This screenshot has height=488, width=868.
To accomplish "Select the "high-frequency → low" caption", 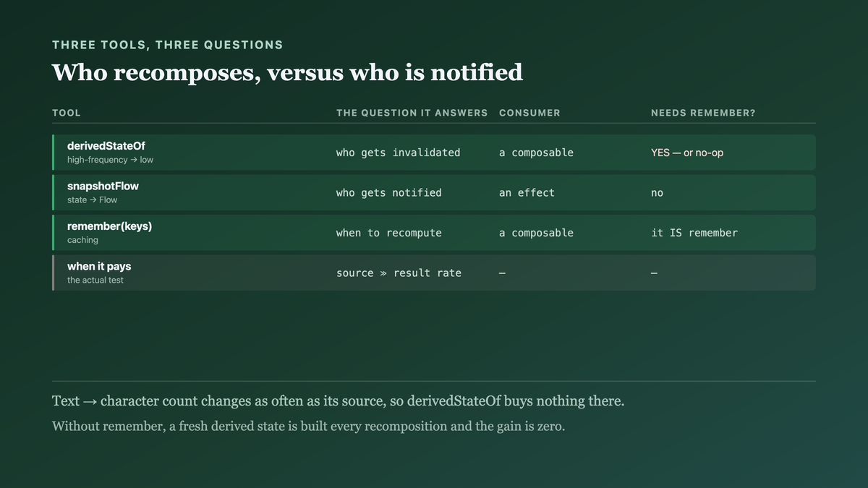I will click(110, 160).
